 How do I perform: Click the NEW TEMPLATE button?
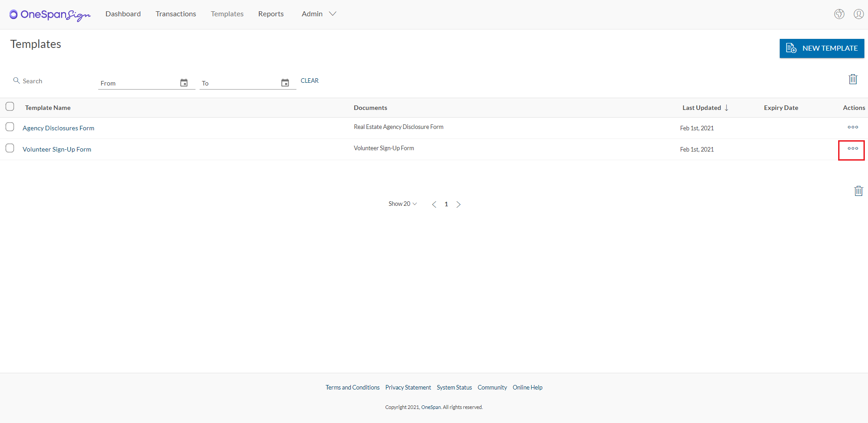tap(821, 48)
